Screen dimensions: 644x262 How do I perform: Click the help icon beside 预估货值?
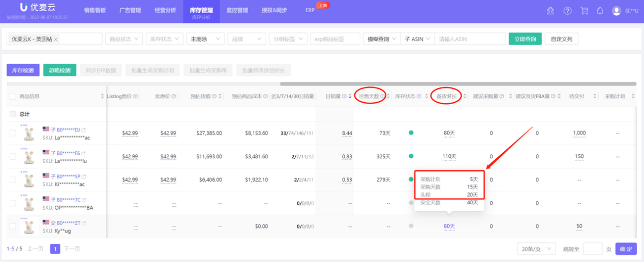[x=213, y=96]
